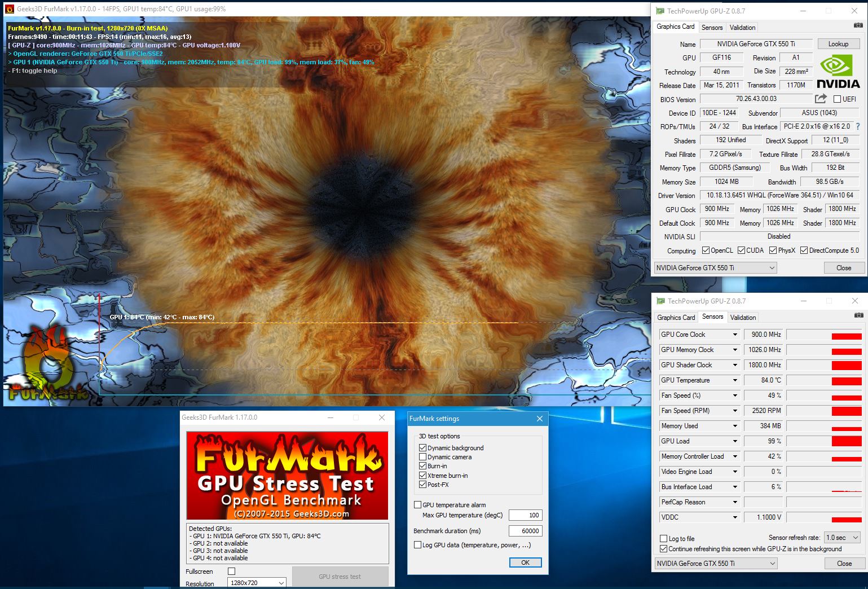Viewport: 868px width, 589px height.
Task: Open the Memory Used sensor dropdown arrow
Action: tap(735, 426)
